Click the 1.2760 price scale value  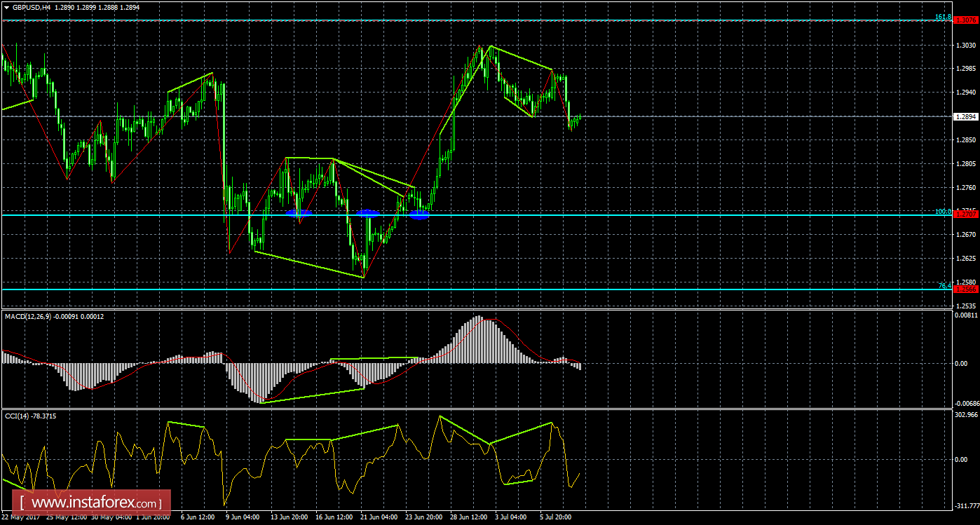(x=965, y=188)
